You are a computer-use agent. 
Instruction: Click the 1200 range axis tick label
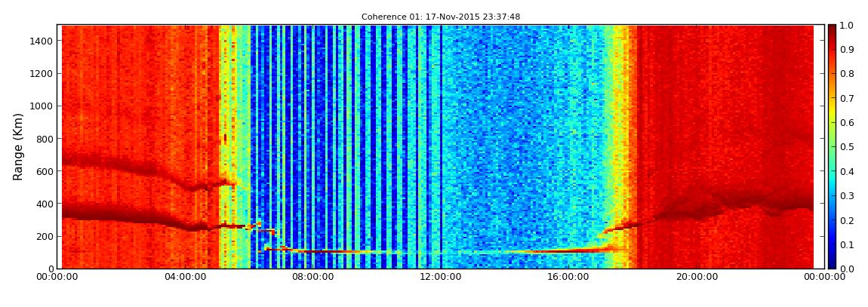pos(42,74)
